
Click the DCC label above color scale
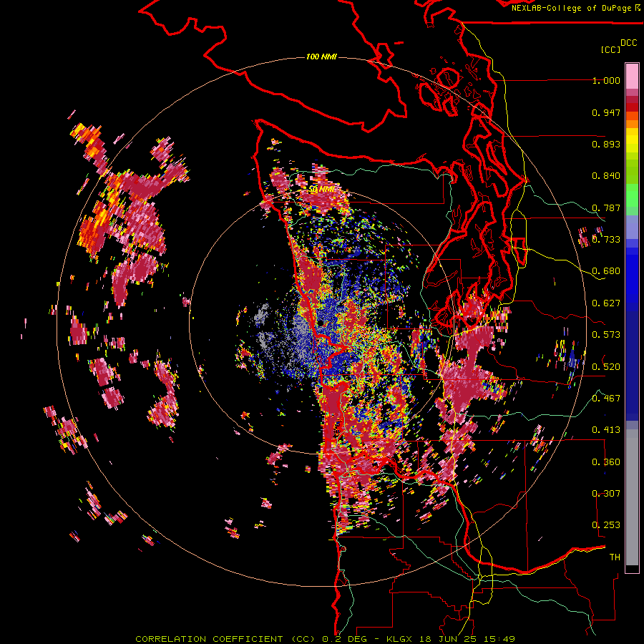tap(628, 43)
